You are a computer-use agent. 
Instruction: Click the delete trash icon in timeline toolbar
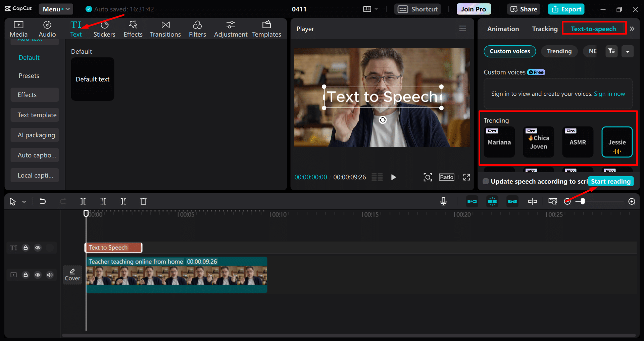pos(143,201)
